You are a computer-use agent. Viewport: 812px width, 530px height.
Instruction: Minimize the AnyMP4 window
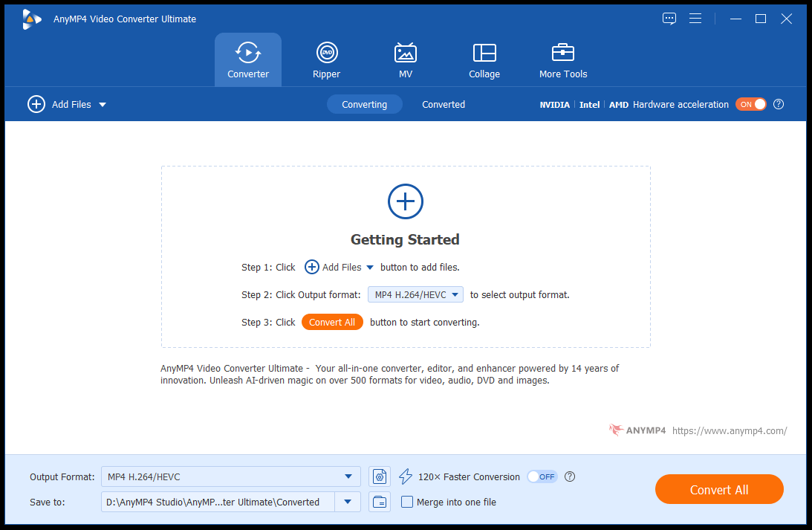pos(735,19)
